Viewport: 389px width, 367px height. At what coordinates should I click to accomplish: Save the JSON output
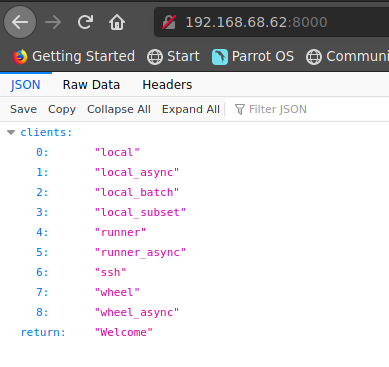23,109
